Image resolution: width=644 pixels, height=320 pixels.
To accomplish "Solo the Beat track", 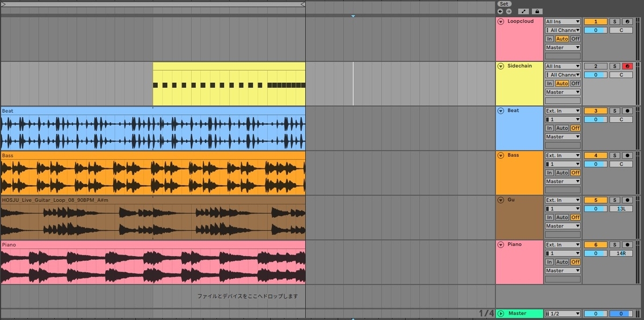I will coord(615,111).
